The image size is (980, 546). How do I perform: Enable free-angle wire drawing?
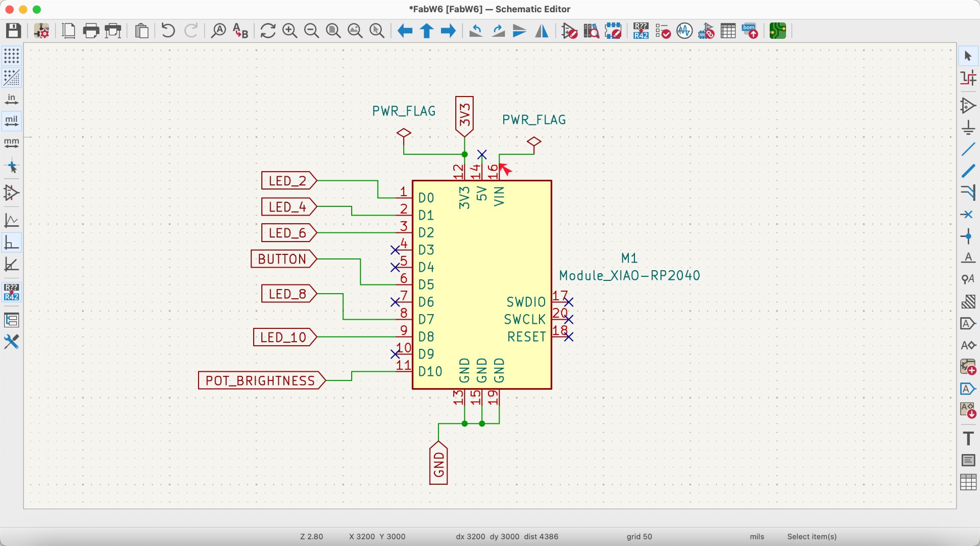coord(11,221)
